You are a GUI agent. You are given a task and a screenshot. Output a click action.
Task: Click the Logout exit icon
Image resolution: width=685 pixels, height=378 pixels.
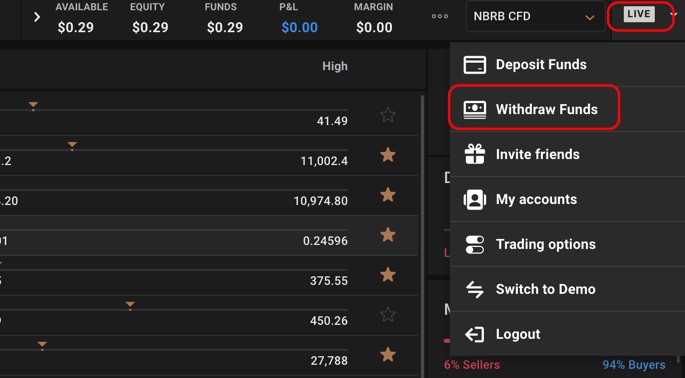(474, 335)
